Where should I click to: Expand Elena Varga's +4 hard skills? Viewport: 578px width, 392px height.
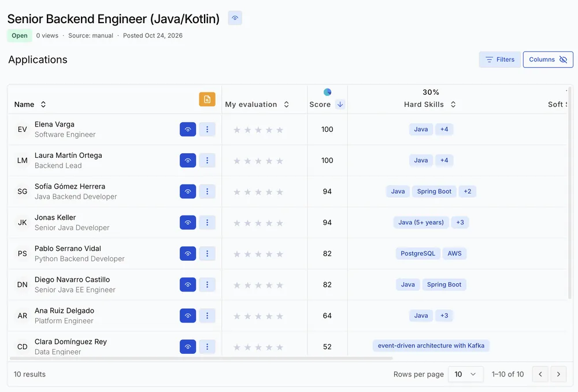tap(444, 129)
